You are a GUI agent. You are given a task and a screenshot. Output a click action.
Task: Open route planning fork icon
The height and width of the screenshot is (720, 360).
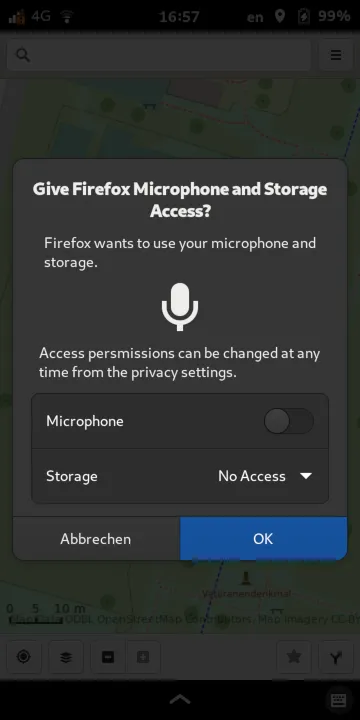(336, 657)
